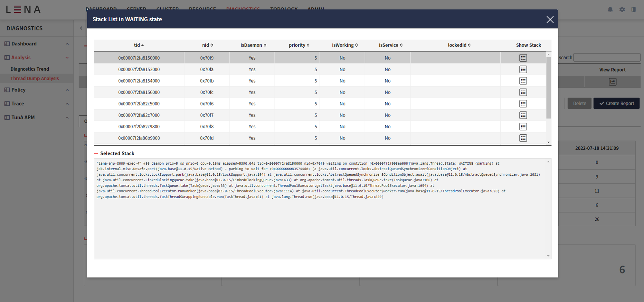Select Thread Dump Analysis in sidebar
The height and width of the screenshot is (302, 644).
(x=34, y=78)
